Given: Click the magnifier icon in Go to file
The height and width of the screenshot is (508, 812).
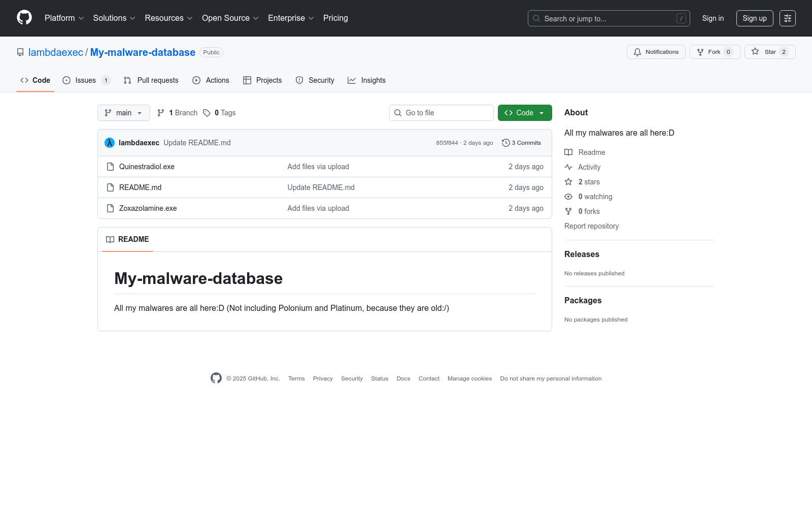Looking at the screenshot, I should [398, 113].
